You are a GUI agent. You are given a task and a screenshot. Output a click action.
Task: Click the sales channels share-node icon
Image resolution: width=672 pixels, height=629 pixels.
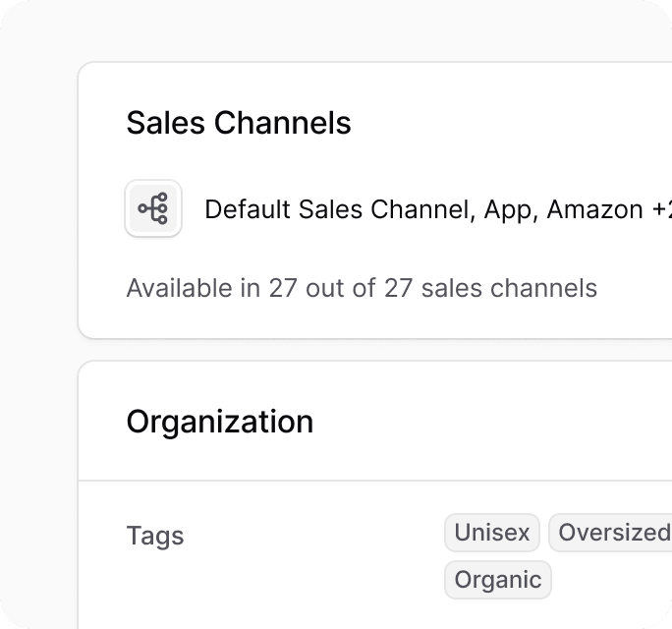(153, 208)
